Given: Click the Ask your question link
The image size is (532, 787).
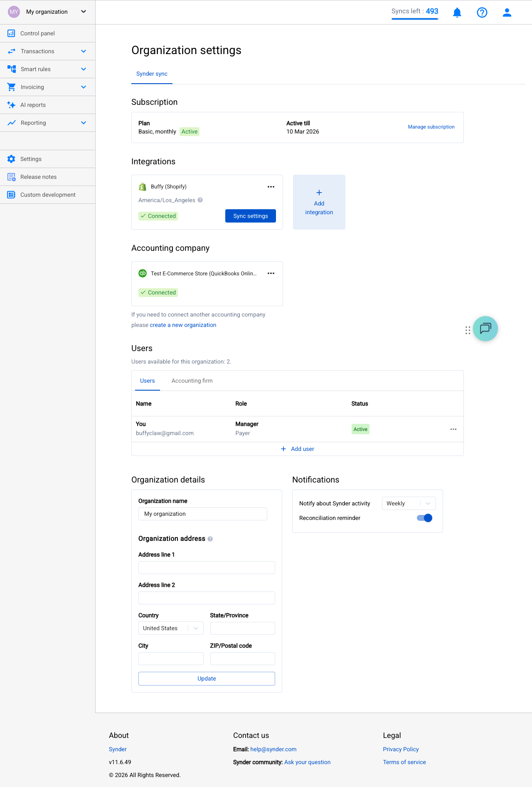Looking at the screenshot, I should (308, 762).
